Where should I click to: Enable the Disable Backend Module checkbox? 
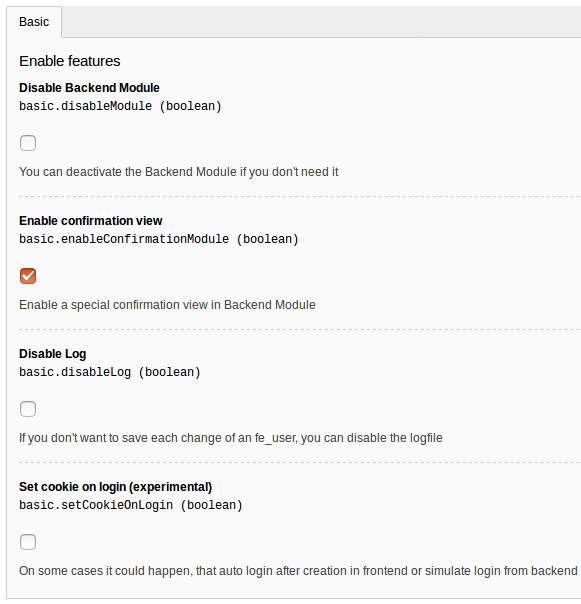click(x=28, y=143)
